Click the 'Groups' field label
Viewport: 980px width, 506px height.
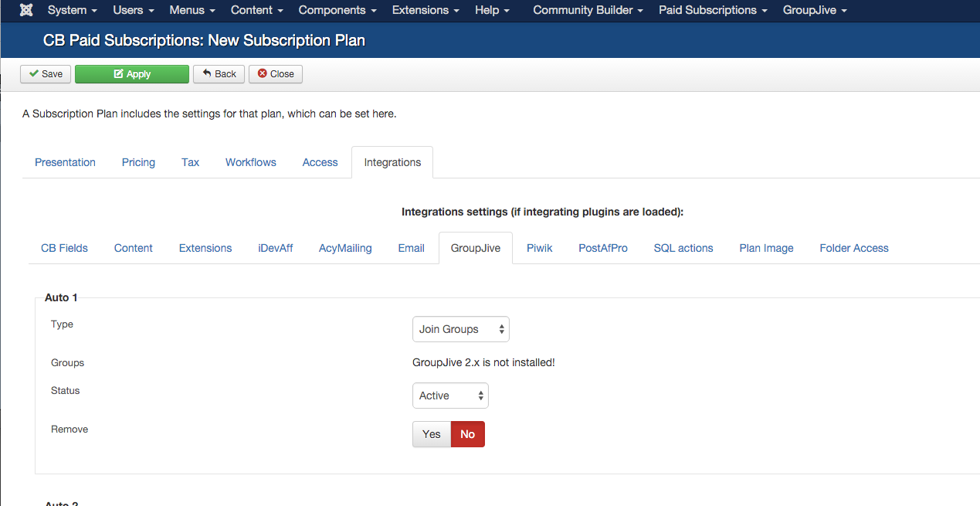[x=68, y=362]
